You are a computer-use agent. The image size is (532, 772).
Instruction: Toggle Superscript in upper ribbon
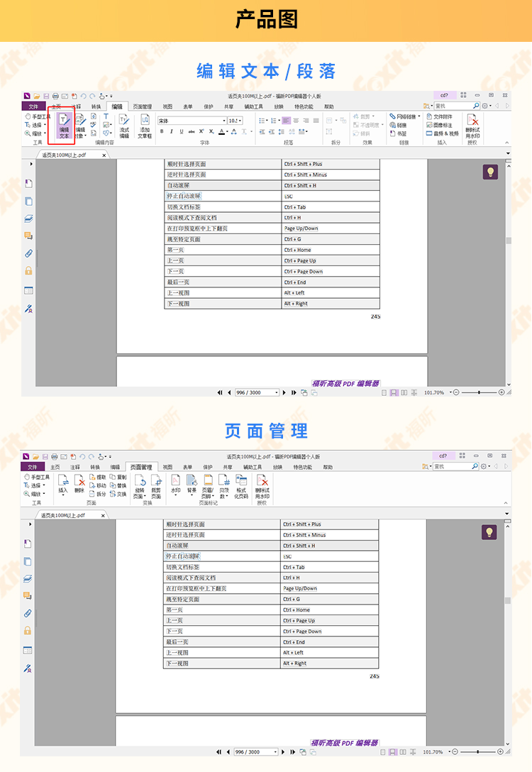click(x=201, y=131)
